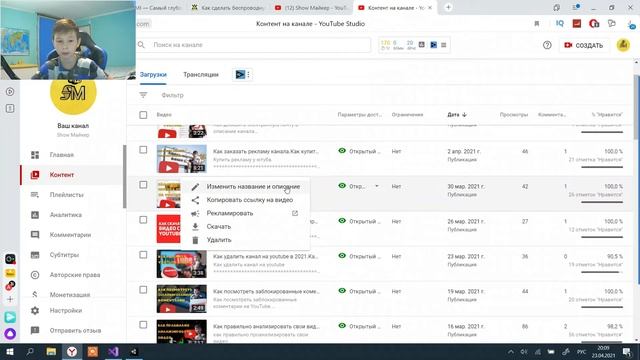Open the СОЗДАТЬ create menu

coord(584,45)
